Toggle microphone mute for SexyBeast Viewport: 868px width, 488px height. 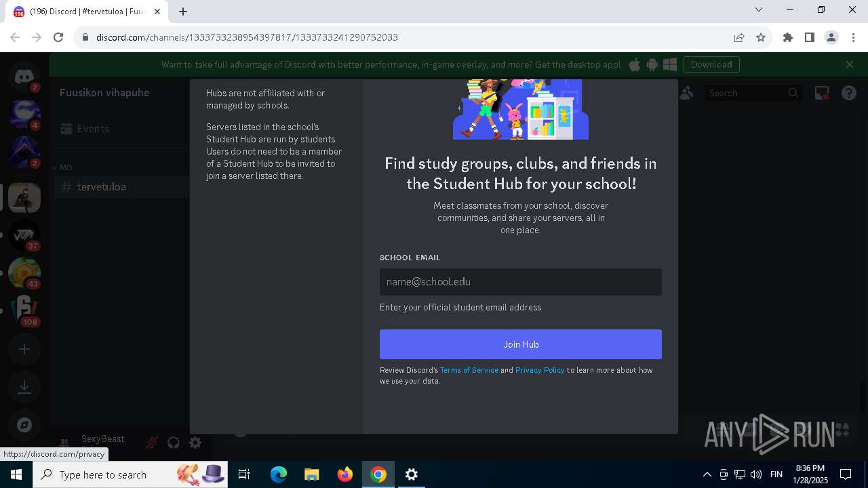[x=152, y=443]
